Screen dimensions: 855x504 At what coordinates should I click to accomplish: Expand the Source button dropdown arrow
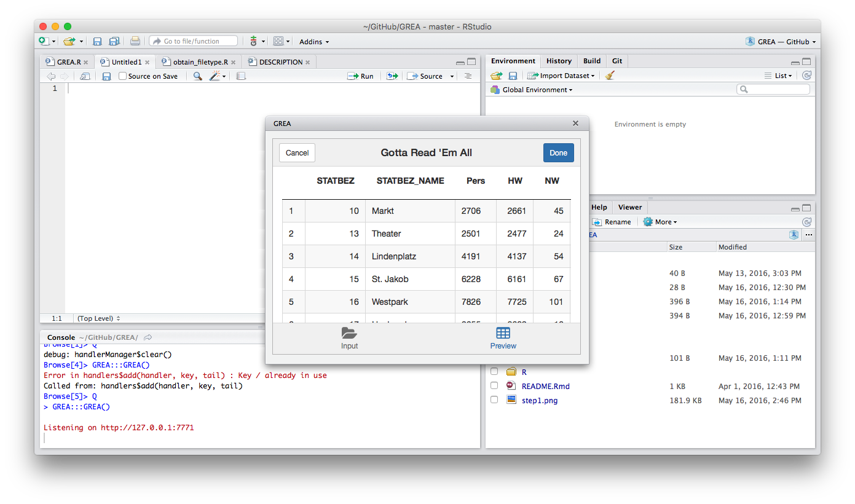pyautogui.click(x=452, y=76)
